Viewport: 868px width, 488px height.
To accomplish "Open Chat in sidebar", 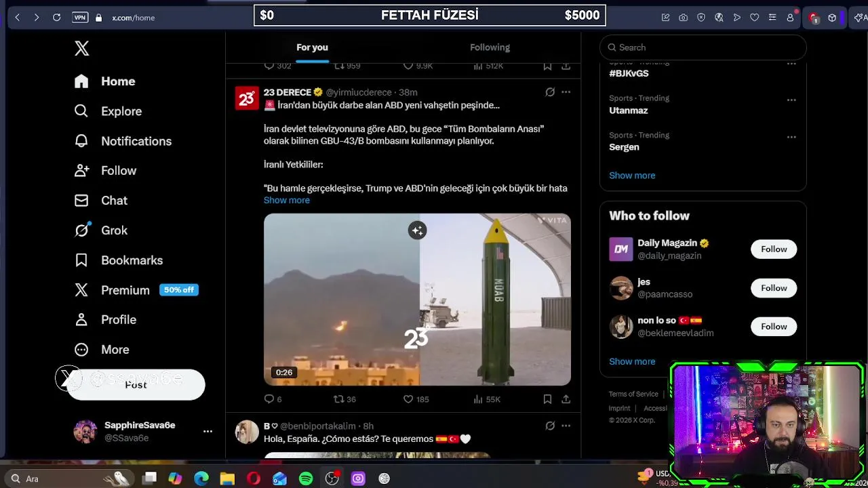I will click(x=101, y=201).
